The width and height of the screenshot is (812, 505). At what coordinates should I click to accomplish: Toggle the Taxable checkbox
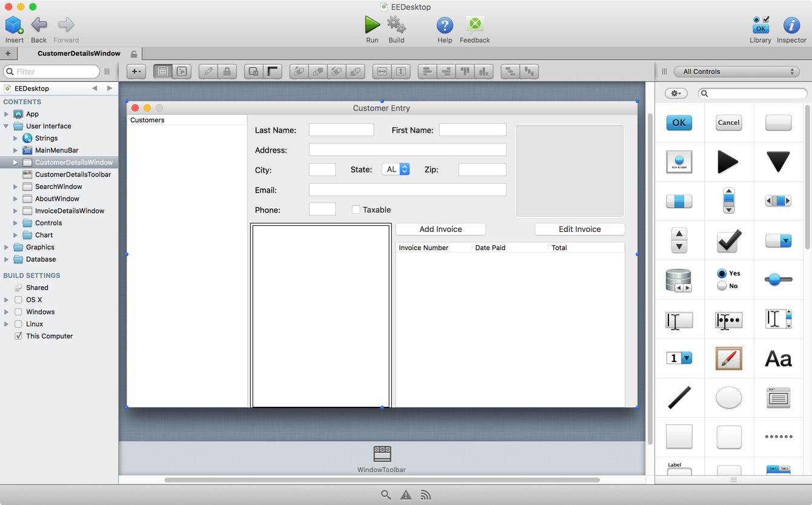(356, 210)
